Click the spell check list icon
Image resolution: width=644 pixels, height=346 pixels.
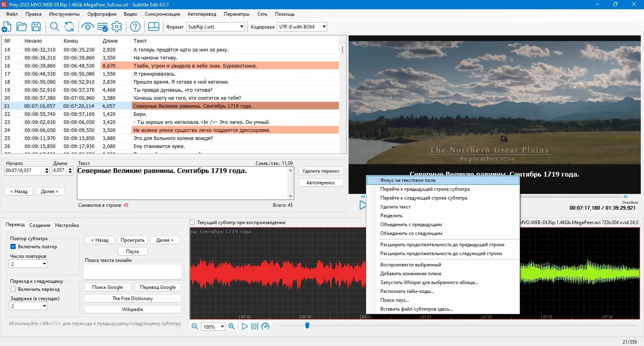(102, 27)
